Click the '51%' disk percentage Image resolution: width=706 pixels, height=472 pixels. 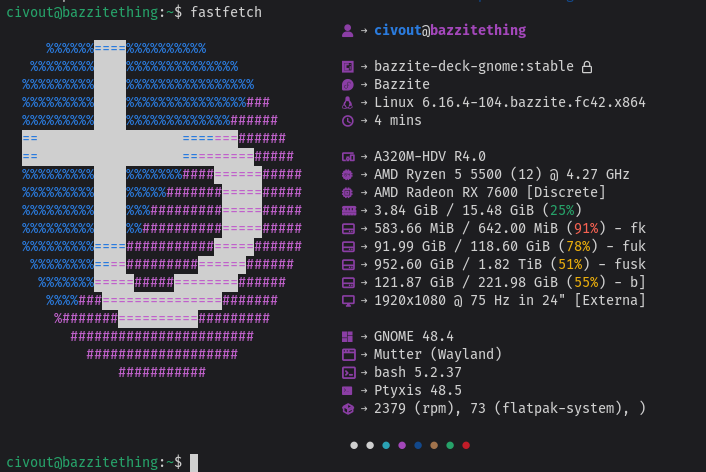click(x=570, y=264)
